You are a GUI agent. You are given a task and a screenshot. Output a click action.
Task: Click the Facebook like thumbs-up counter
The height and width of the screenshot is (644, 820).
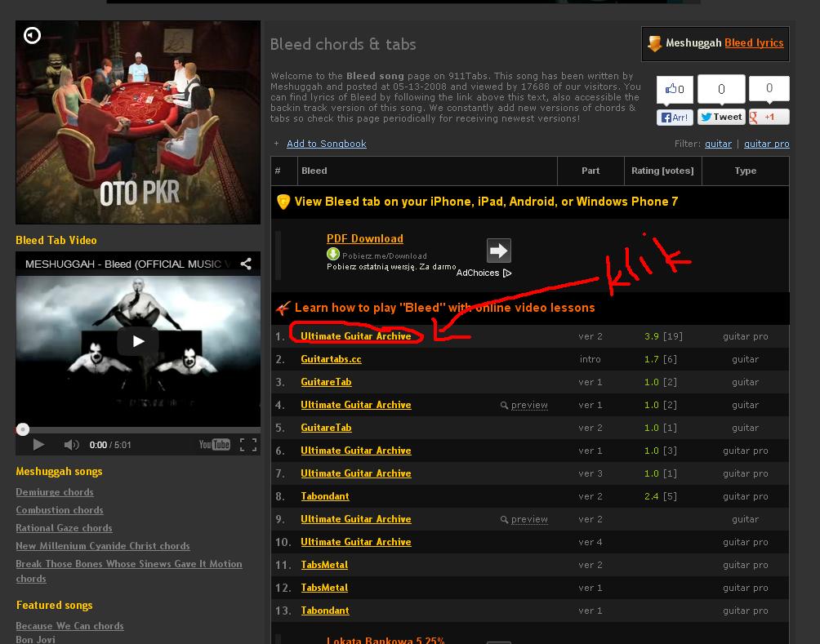click(675, 89)
